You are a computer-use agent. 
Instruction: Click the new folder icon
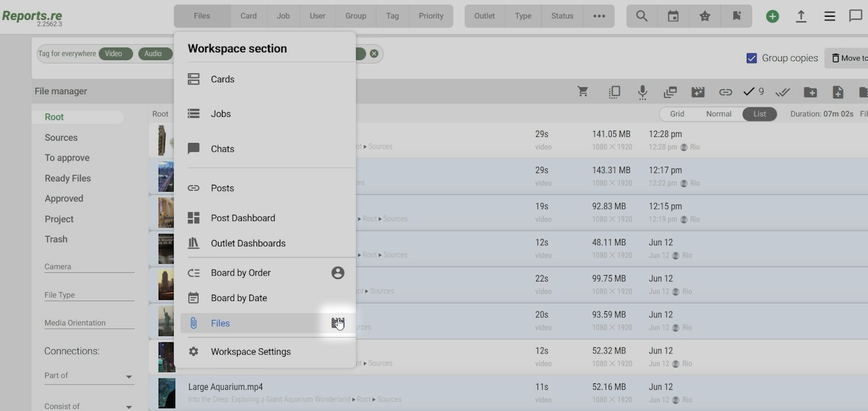(x=810, y=92)
